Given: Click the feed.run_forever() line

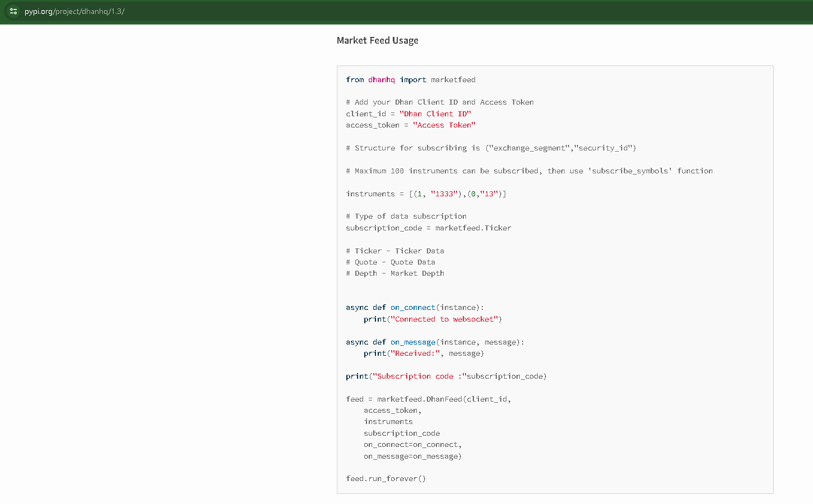Looking at the screenshot, I should point(386,479).
